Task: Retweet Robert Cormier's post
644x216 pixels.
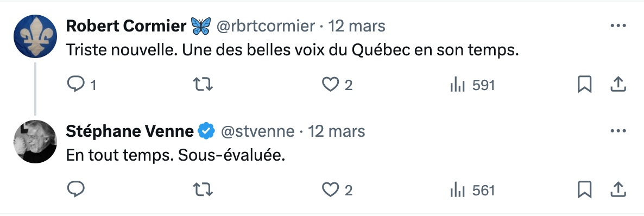Action: tap(203, 85)
